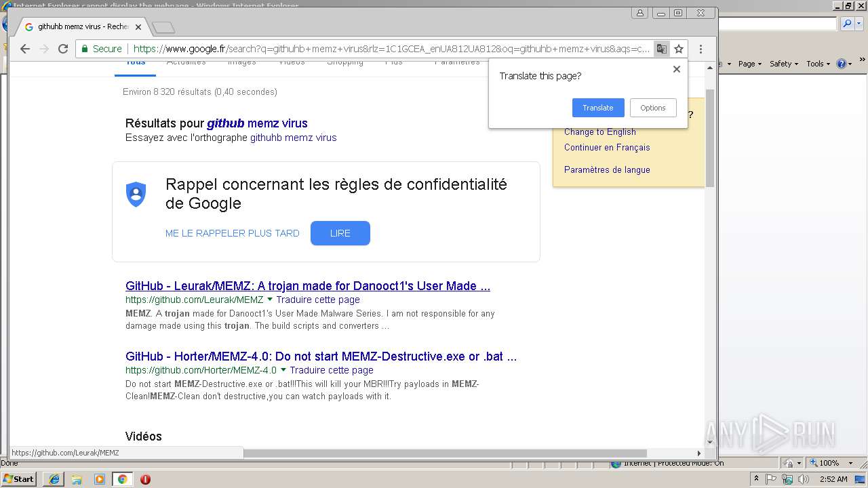Click Continuer en Français
This screenshot has height=488, width=868.
click(607, 148)
